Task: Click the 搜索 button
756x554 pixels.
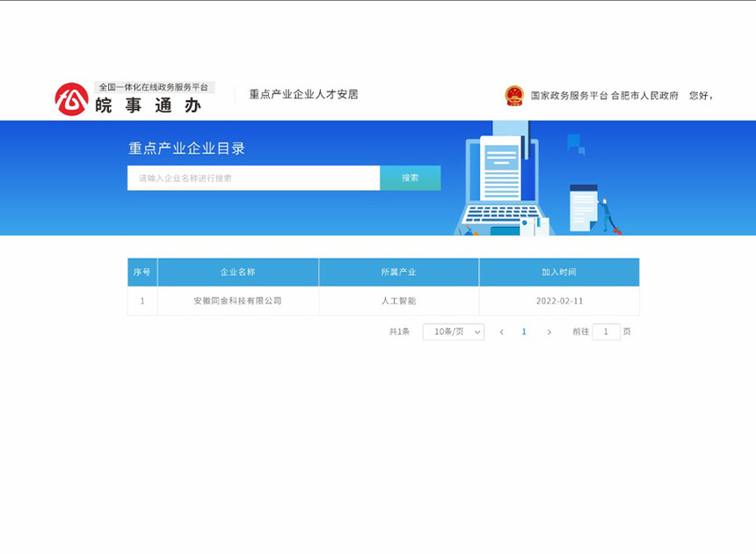Action: [x=410, y=178]
